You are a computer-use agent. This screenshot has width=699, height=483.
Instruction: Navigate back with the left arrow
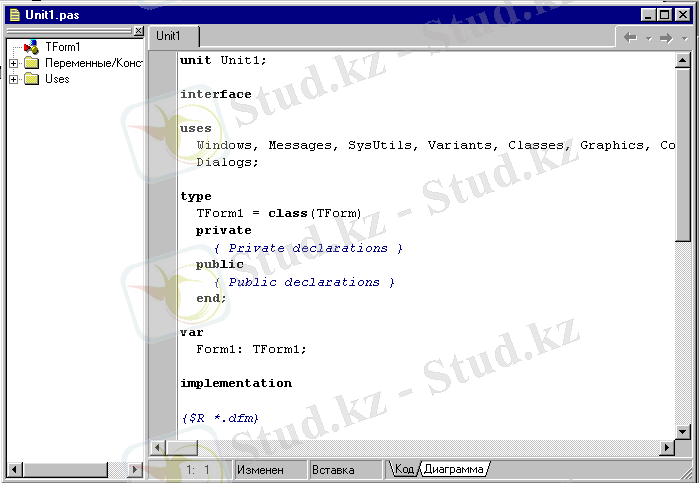[x=630, y=38]
